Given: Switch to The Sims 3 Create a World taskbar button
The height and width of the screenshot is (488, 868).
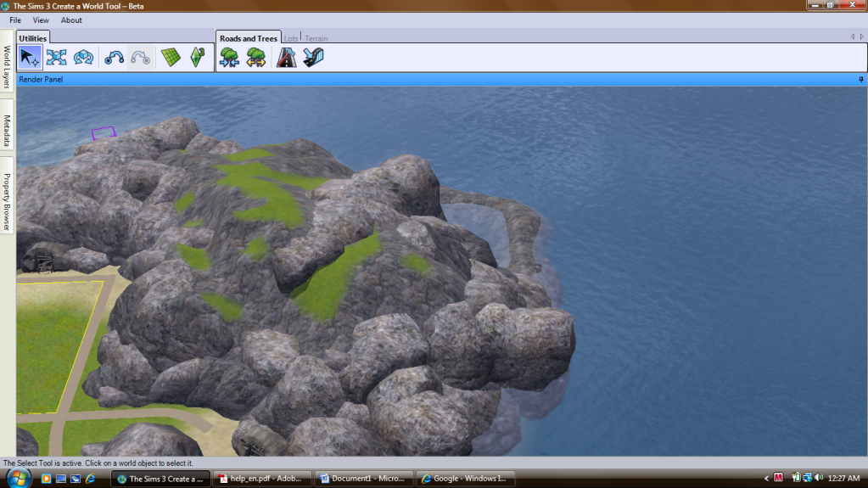Looking at the screenshot, I should pyautogui.click(x=160, y=479).
